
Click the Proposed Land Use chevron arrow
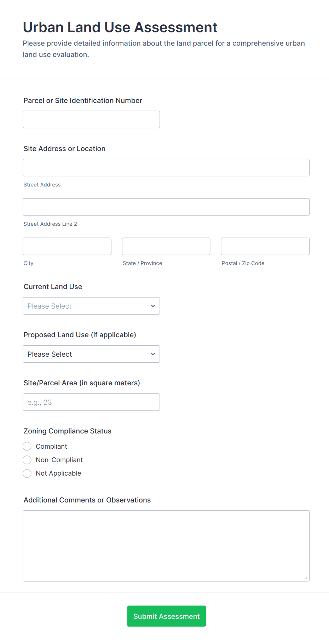[x=153, y=354]
